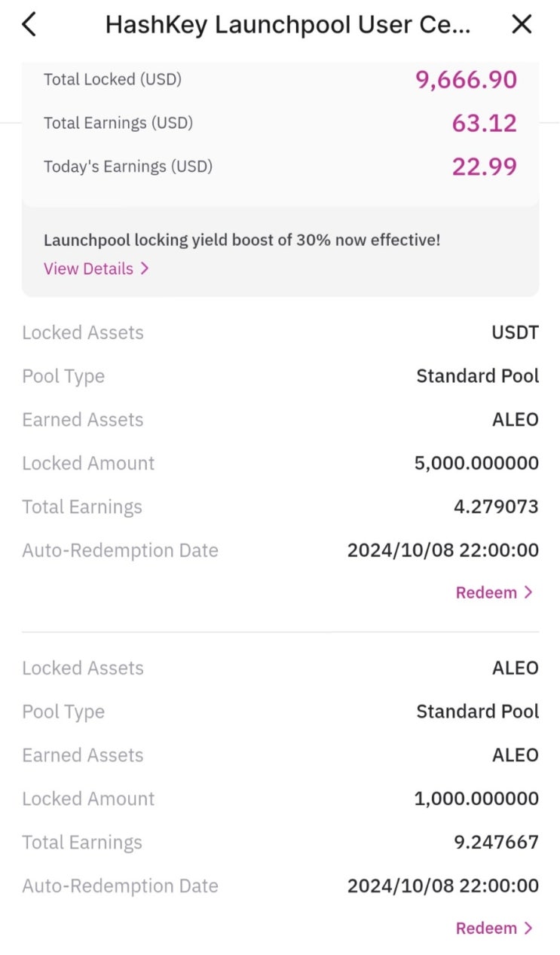Select the 9.247667 Total Earnings figure
This screenshot has width=560, height=955.
click(x=496, y=842)
